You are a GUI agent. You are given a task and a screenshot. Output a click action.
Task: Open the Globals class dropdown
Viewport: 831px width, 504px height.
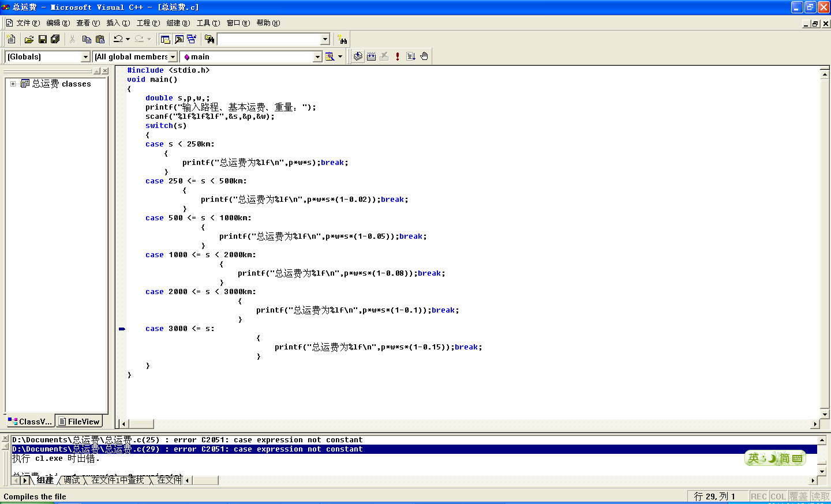tap(86, 57)
